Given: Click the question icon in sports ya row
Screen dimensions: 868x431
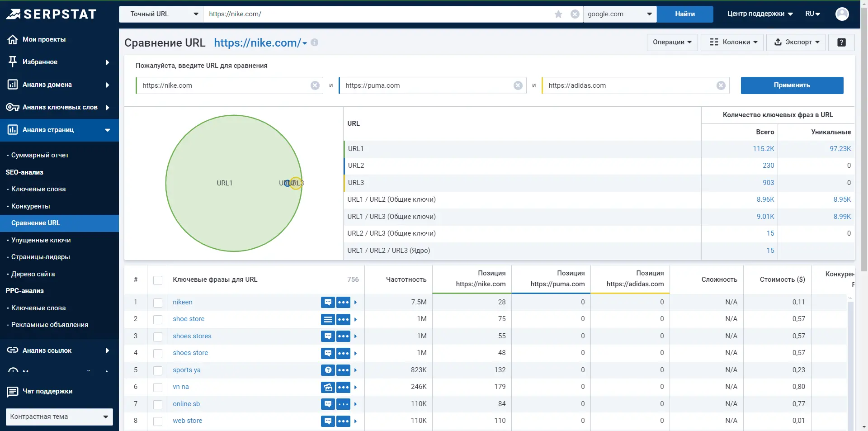Looking at the screenshot, I should pos(328,370).
